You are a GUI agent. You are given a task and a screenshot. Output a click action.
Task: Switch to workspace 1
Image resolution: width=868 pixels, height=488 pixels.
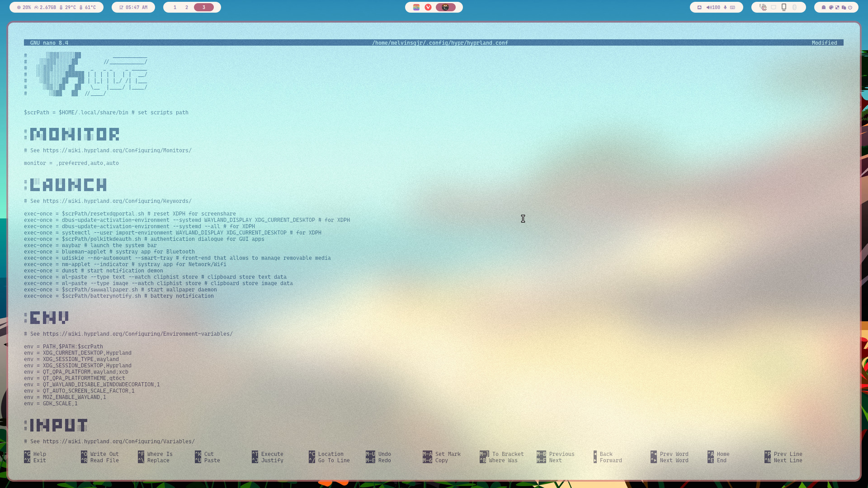[175, 7]
